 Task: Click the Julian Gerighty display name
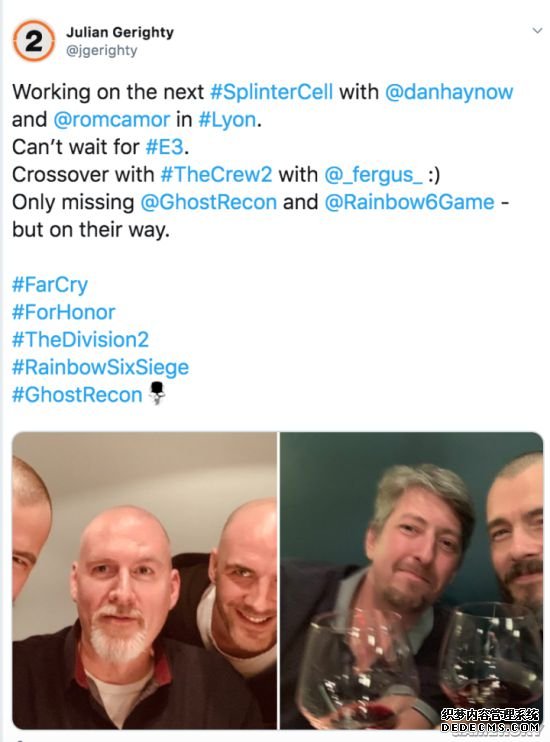(x=120, y=32)
